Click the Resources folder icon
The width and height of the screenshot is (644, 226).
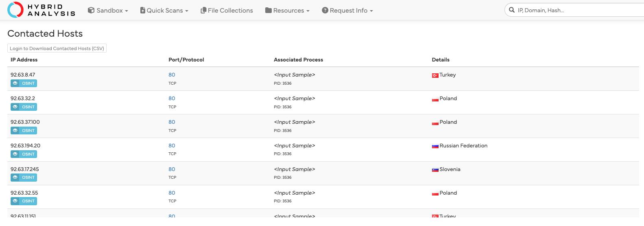click(269, 10)
